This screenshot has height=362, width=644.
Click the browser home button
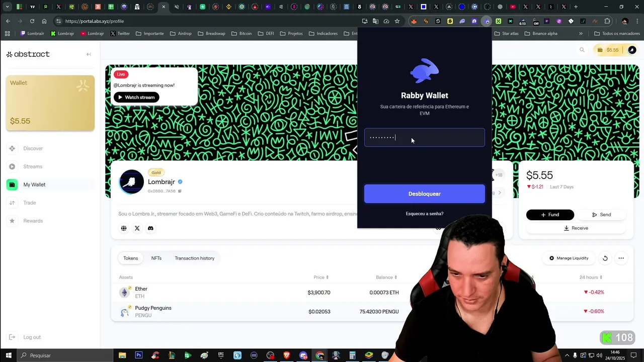pos(44,21)
